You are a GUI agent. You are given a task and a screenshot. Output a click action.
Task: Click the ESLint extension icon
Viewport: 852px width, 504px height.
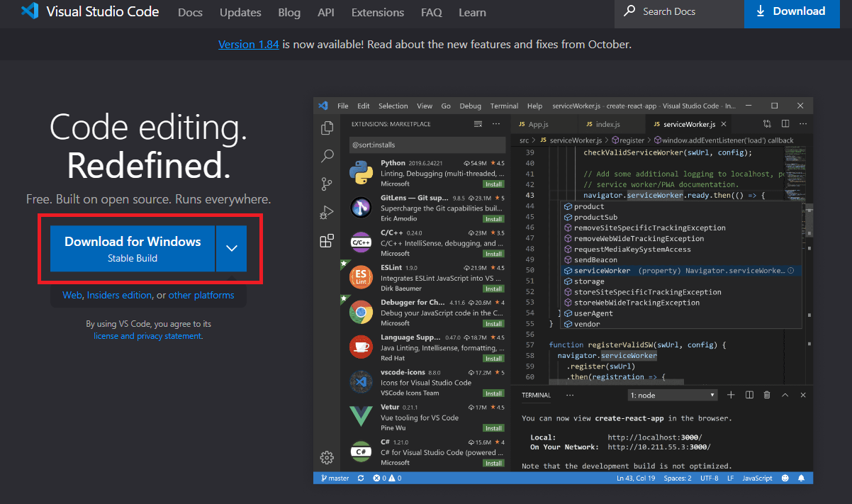point(361,276)
